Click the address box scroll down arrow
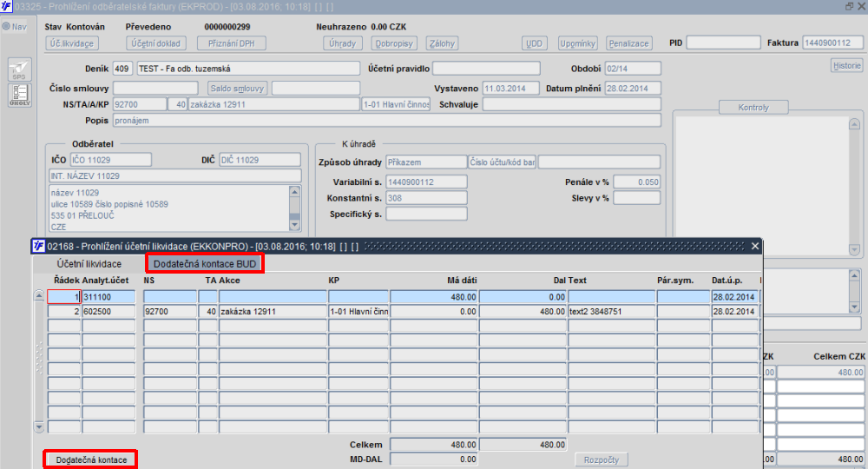This screenshot has width=868, height=469. coord(294,225)
